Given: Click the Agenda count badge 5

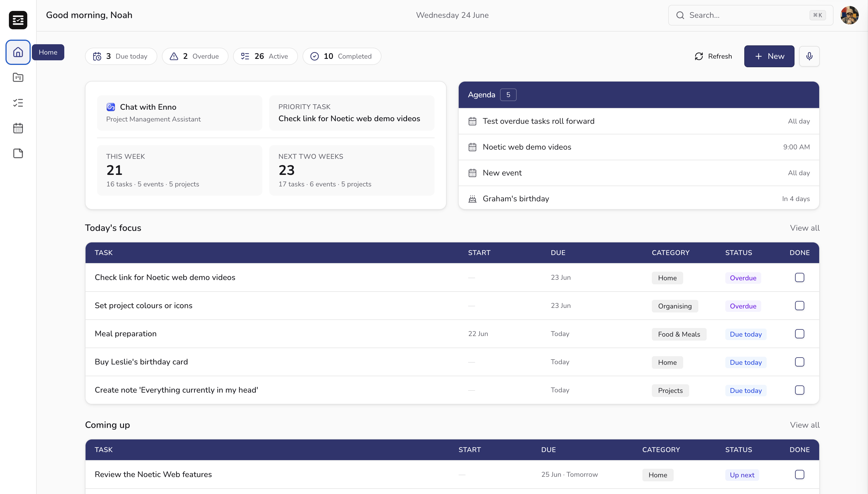Looking at the screenshot, I should (x=508, y=95).
